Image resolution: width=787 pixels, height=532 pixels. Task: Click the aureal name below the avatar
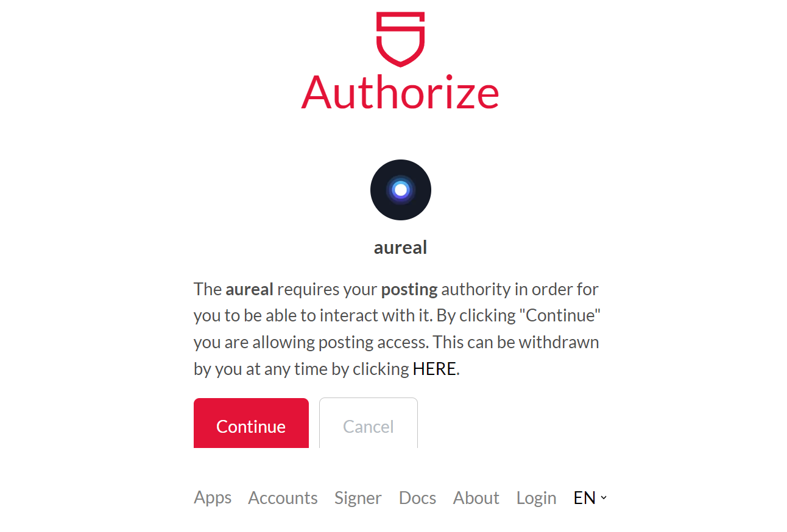point(400,247)
